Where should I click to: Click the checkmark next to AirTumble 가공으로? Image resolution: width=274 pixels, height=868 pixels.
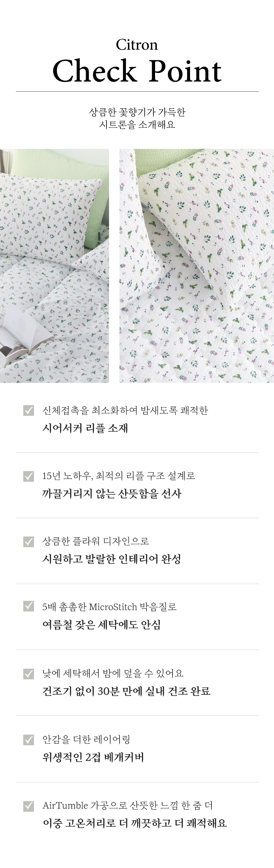click(29, 806)
